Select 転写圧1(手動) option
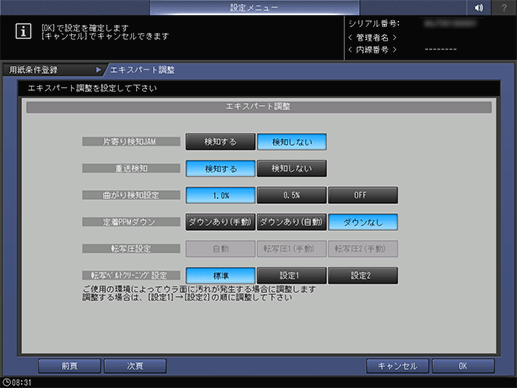Image resolution: width=517 pixels, height=388 pixels. (292, 249)
